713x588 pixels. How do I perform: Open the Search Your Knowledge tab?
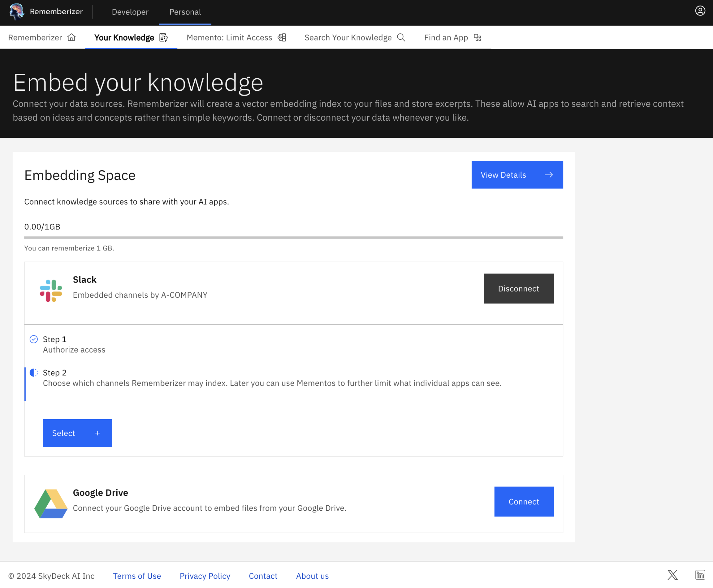tap(355, 37)
